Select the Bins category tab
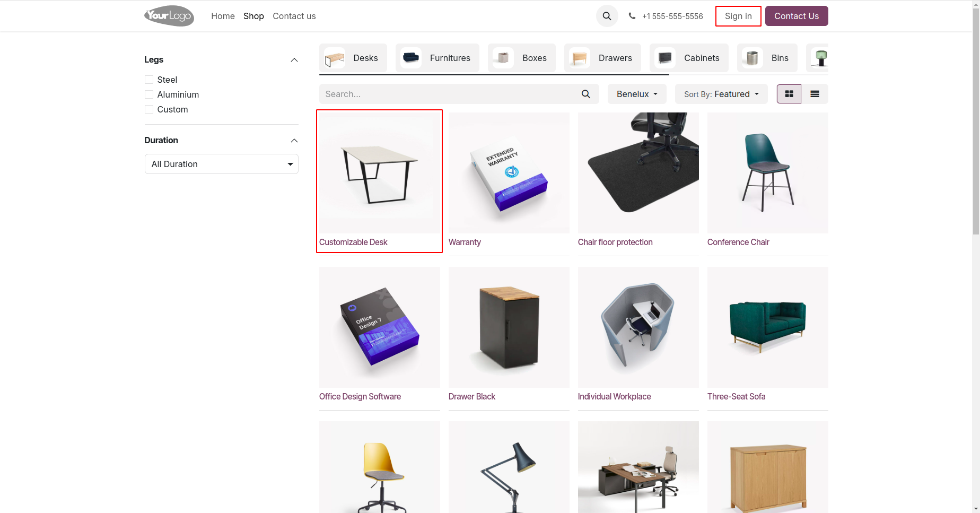 pyautogui.click(x=767, y=58)
